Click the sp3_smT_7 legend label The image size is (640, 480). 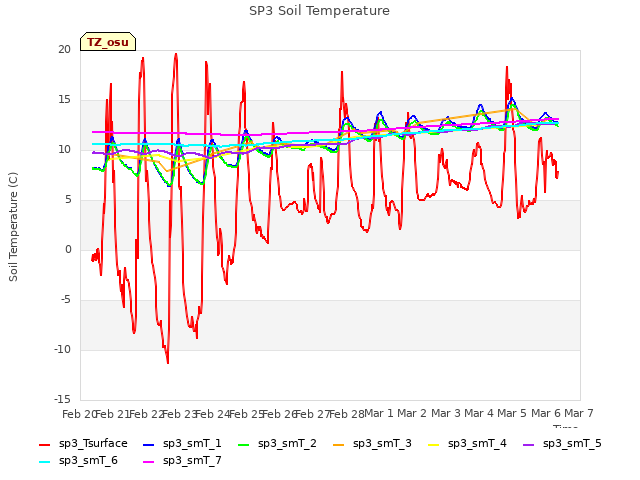coord(192,460)
